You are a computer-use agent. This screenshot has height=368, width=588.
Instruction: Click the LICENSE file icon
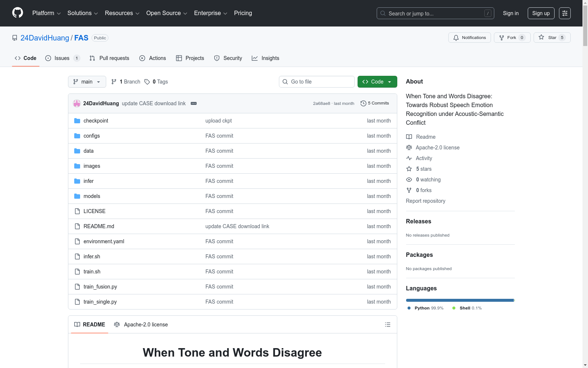77,211
